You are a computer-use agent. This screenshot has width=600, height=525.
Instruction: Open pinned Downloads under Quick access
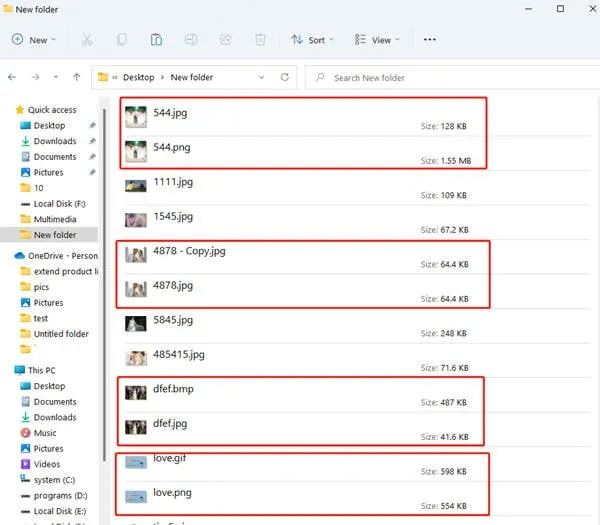click(55, 141)
